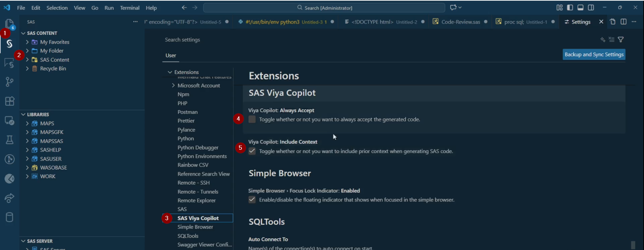The image size is (644, 250).
Task: Expand the Recycle Bin node
Action: click(x=27, y=68)
